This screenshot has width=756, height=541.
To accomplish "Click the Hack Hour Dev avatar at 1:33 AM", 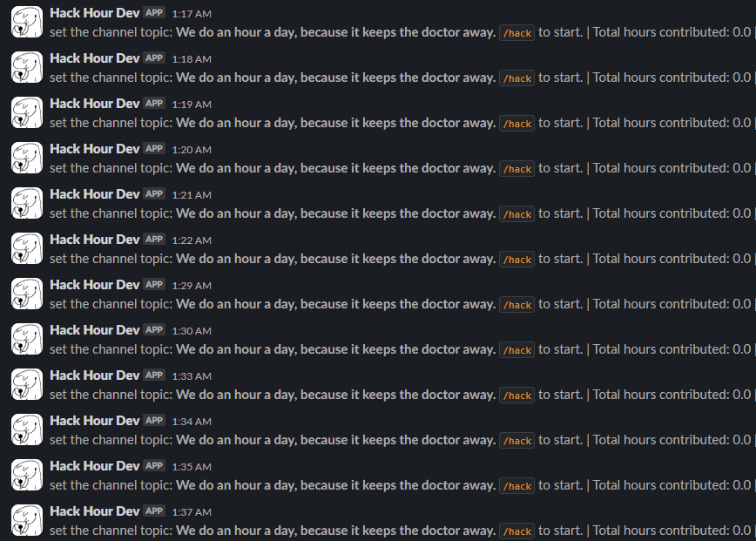I will click(27, 385).
